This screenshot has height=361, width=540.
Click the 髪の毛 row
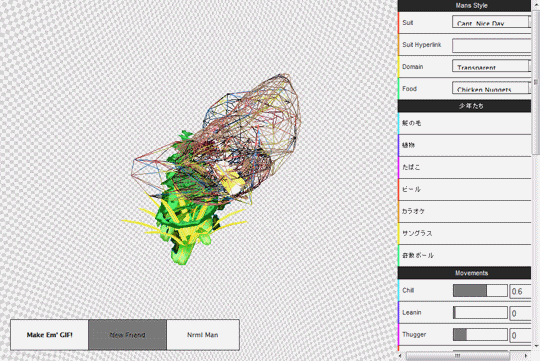coord(464,123)
